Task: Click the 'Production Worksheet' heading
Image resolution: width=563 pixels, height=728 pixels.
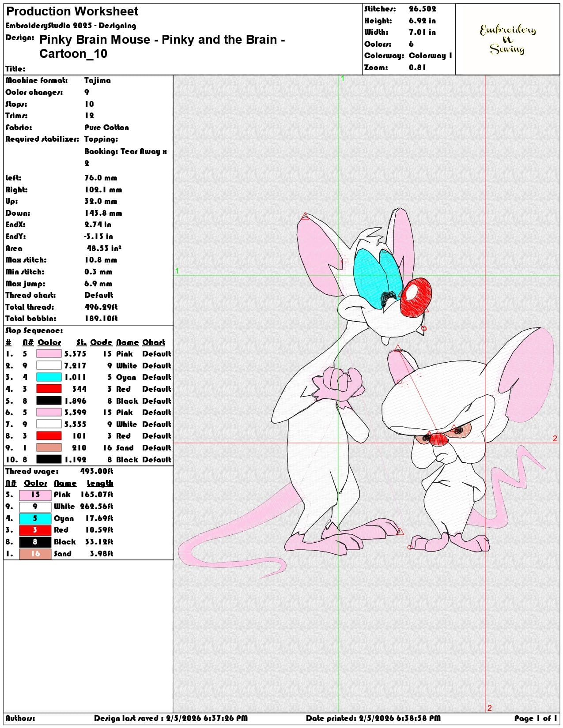Action: click(72, 11)
